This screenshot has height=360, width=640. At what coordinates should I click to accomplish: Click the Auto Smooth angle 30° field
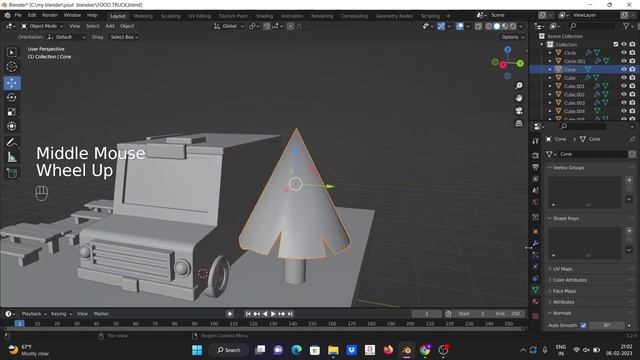coord(607,325)
